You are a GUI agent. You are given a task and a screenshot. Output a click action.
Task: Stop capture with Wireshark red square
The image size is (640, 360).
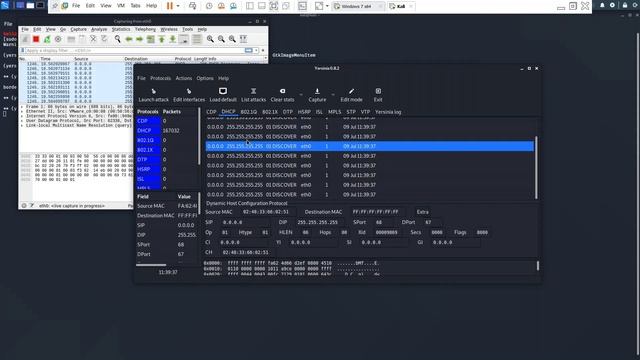click(36, 39)
